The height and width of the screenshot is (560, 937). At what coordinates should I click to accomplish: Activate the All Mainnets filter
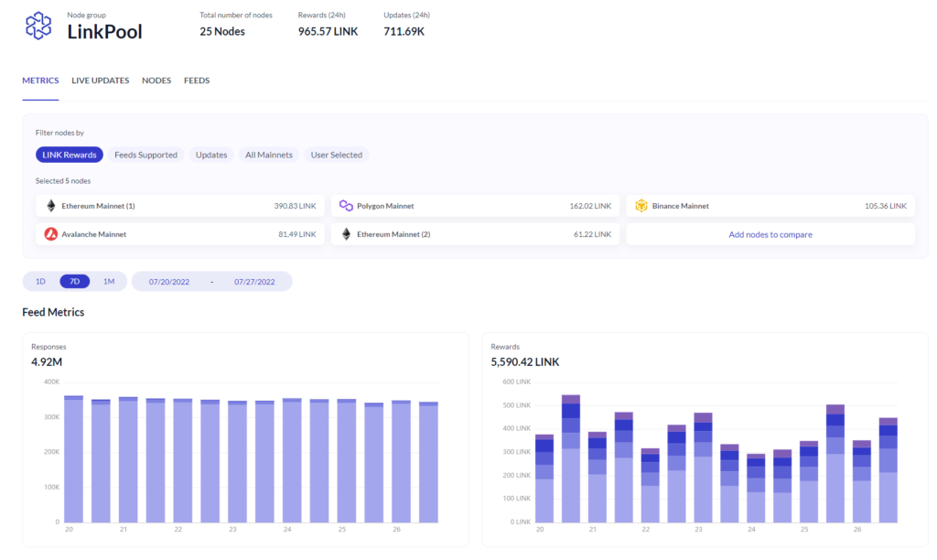[268, 154]
